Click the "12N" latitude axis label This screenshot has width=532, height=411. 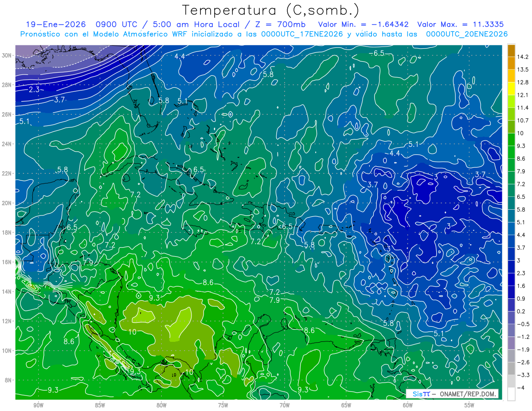point(8,321)
